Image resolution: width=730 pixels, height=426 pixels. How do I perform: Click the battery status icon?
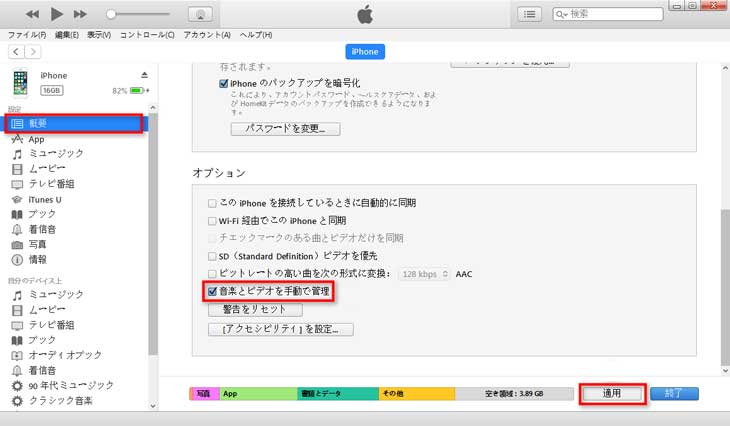[x=139, y=90]
